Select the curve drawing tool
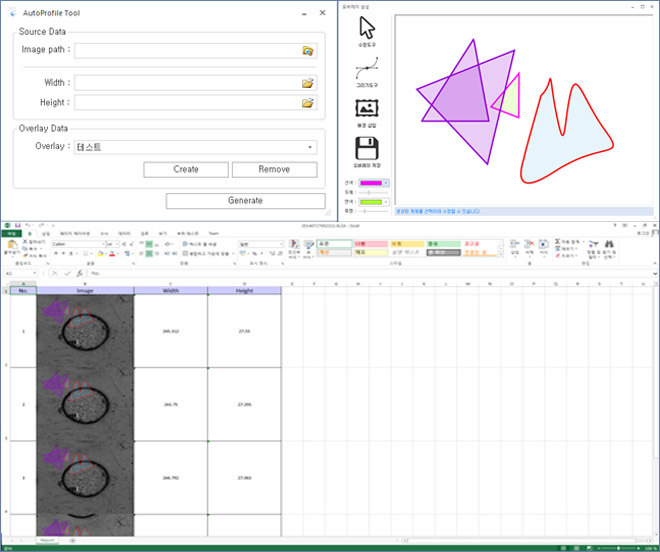660x552 pixels. 367,68
